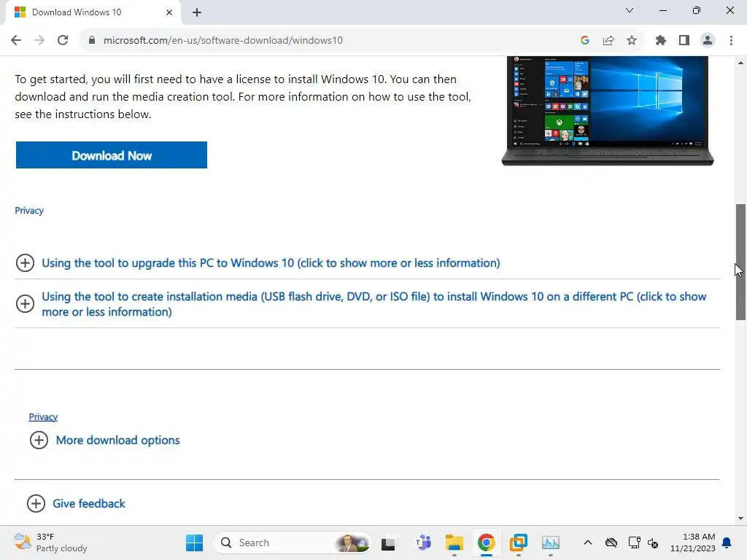Viewport: 747px width, 560px height.
Task: Click the scrollbar up arrow
Action: [740, 63]
